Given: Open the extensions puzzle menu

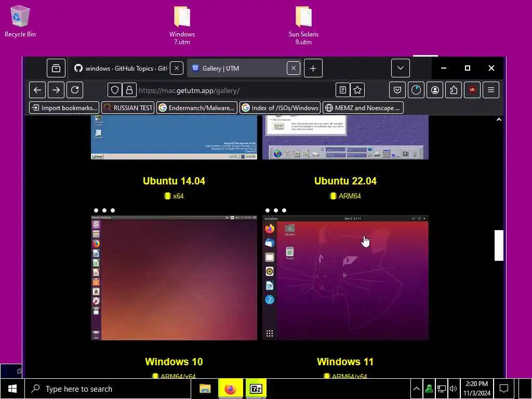Looking at the screenshot, I should (x=454, y=90).
